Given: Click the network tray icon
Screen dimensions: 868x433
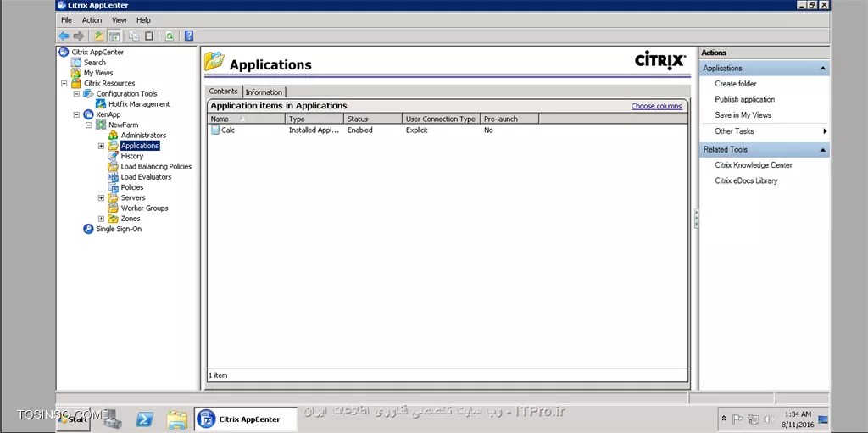Looking at the screenshot, I should pos(754,419).
